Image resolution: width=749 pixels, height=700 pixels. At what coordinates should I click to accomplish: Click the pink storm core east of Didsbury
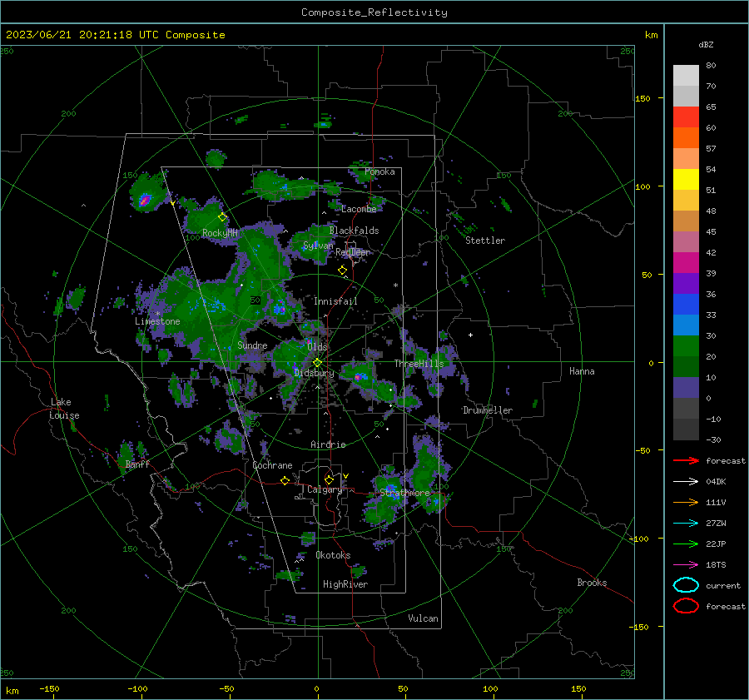(x=358, y=377)
